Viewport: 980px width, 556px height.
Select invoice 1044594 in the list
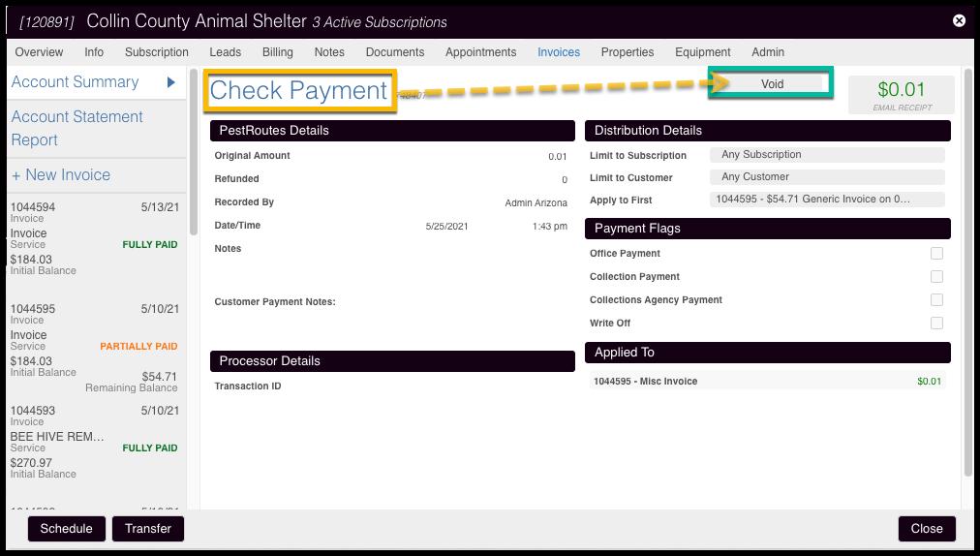coord(93,237)
